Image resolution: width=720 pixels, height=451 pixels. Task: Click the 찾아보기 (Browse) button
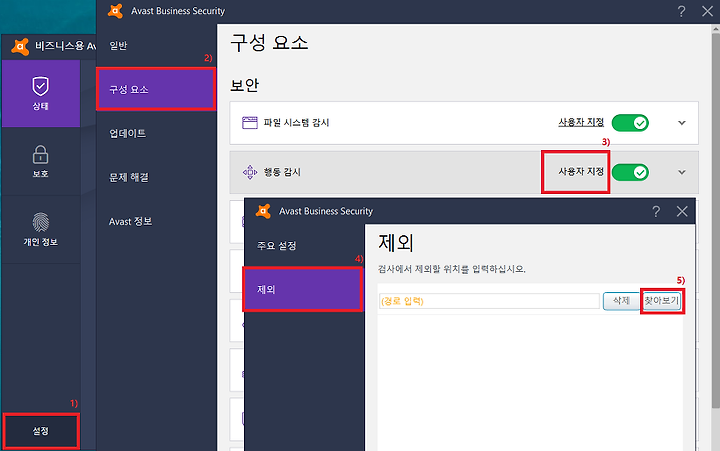point(662,301)
